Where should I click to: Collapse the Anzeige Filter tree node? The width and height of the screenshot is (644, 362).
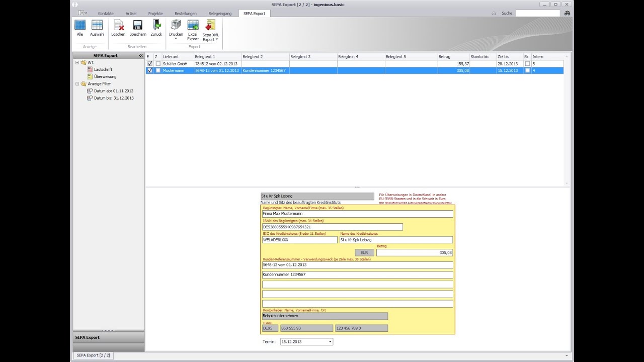[77, 84]
